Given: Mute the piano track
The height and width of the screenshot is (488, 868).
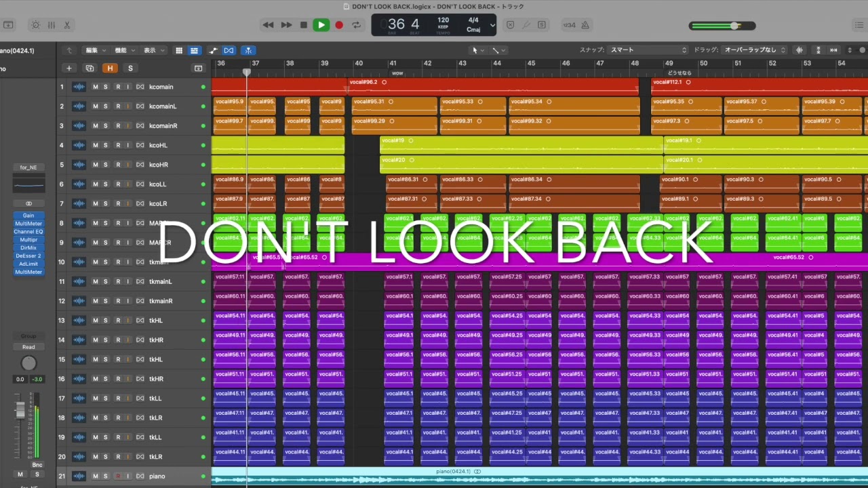Looking at the screenshot, I should (95, 476).
